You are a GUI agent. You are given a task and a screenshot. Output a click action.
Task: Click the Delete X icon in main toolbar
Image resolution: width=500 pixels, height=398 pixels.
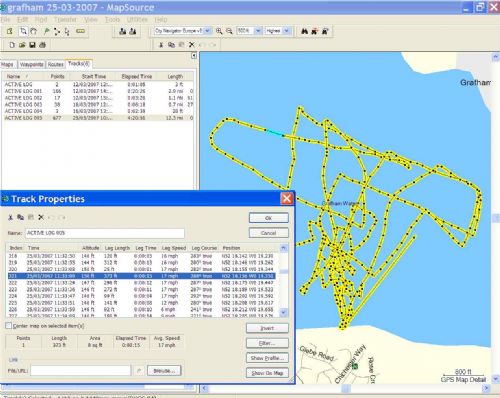[x=192, y=45]
